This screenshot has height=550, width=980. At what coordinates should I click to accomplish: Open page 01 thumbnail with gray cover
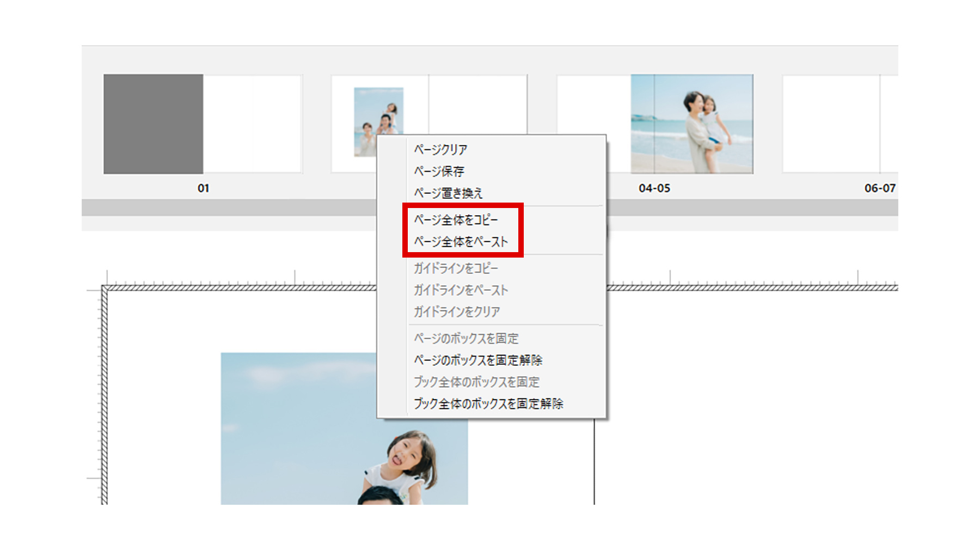pos(203,124)
